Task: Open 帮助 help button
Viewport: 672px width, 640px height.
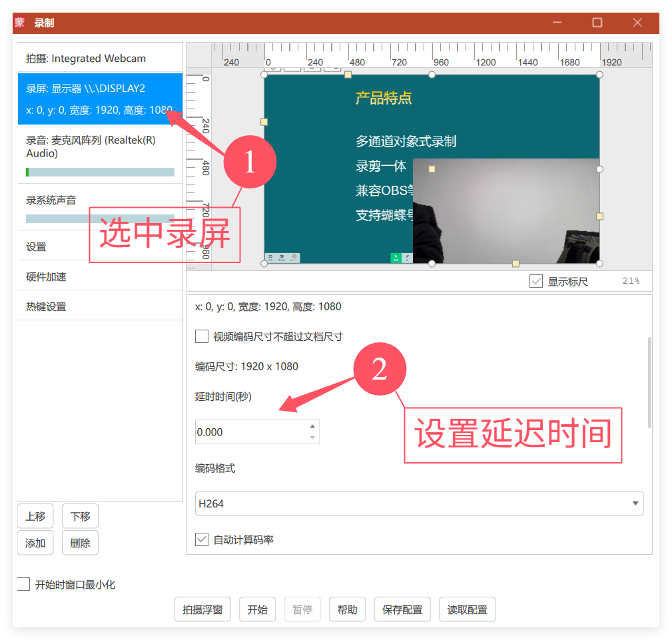Action: tap(348, 609)
